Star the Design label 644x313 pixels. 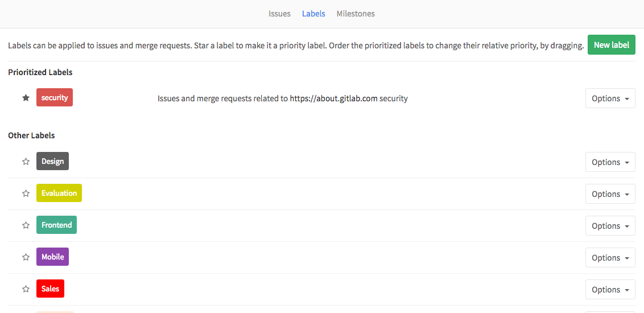[26, 162]
